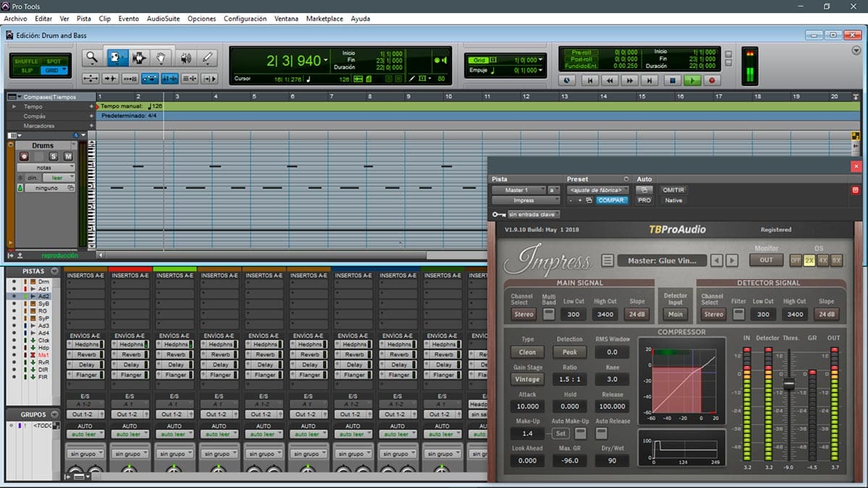The width and height of the screenshot is (868, 488).
Task: Click the Dry/Wet 90 value field
Action: point(613,461)
